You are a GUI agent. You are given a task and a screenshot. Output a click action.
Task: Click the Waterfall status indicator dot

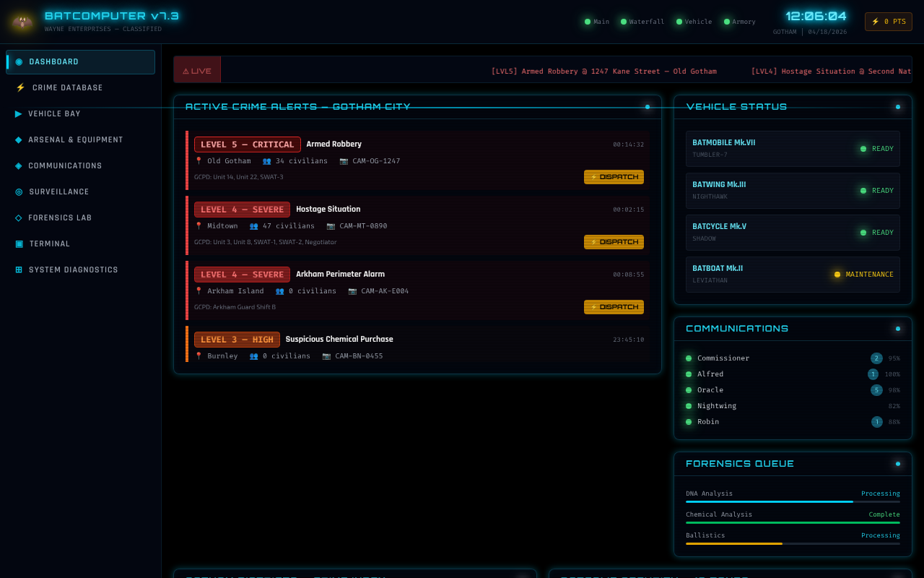pos(624,22)
